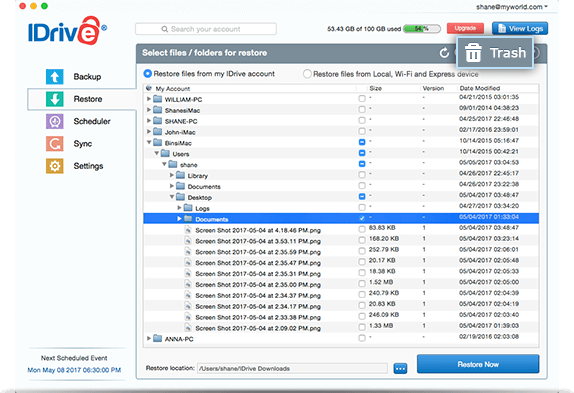The height and width of the screenshot is (393, 574).
Task: Open the Backup section
Action: point(87,76)
